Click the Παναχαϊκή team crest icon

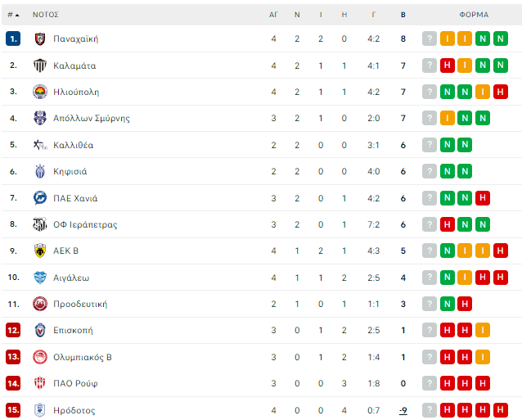pyautogui.click(x=40, y=39)
